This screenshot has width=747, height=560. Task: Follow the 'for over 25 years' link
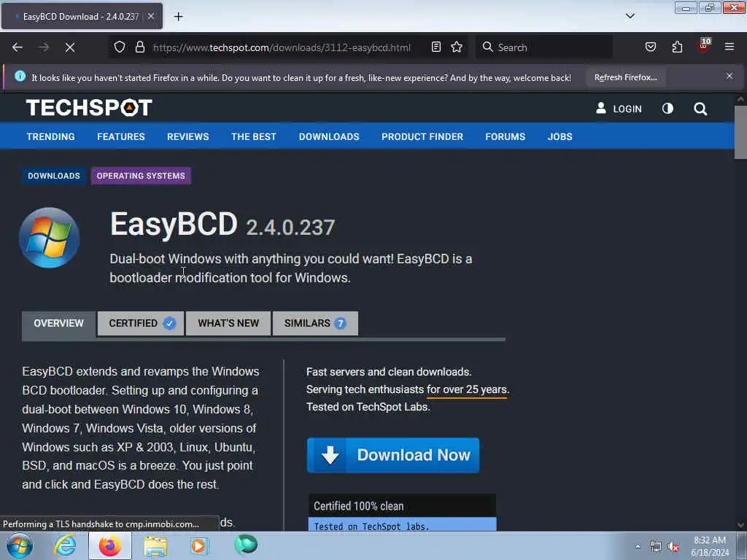468,389
